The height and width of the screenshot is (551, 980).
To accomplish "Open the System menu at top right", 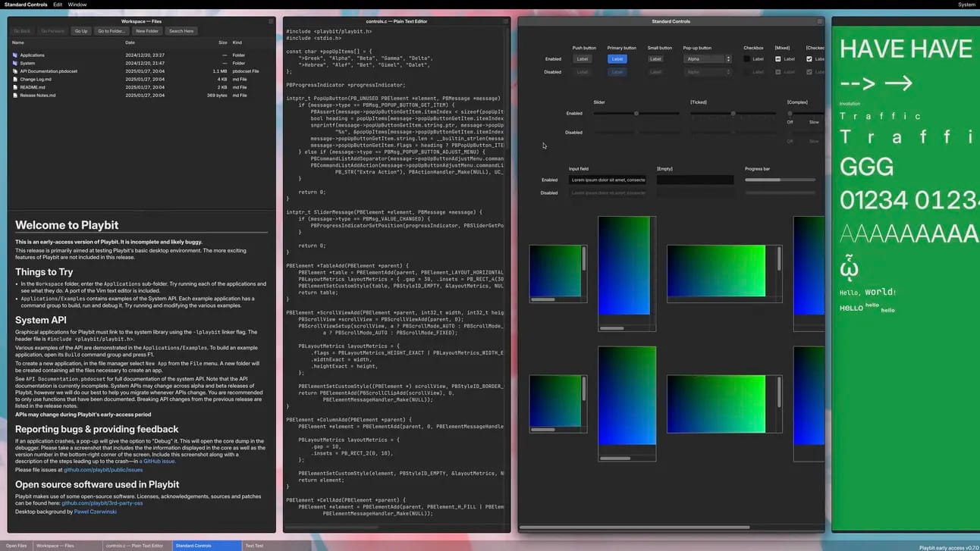I will (x=966, y=5).
